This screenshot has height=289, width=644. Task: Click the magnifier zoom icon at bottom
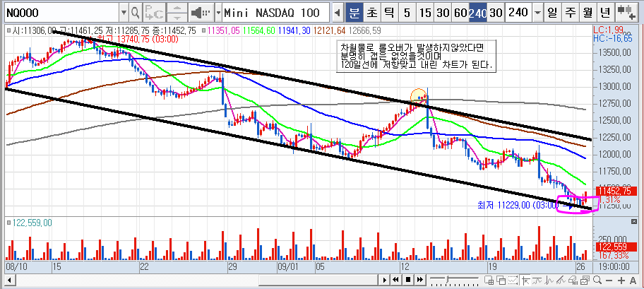pyautogui.click(x=597, y=281)
